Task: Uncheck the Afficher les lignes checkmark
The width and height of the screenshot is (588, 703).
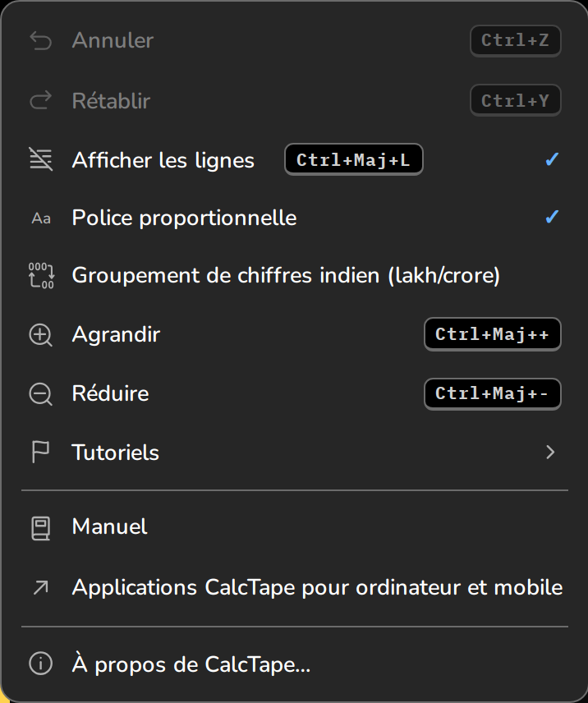Action: click(552, 159)
